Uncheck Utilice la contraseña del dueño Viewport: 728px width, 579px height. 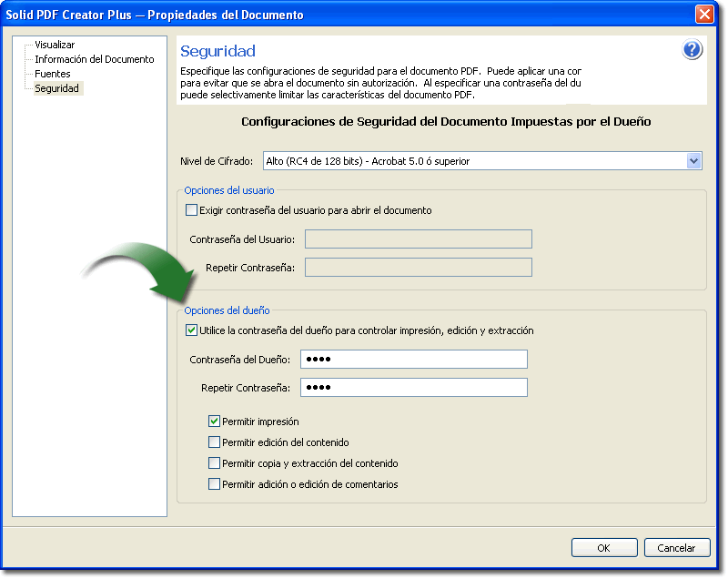(191, 330)
